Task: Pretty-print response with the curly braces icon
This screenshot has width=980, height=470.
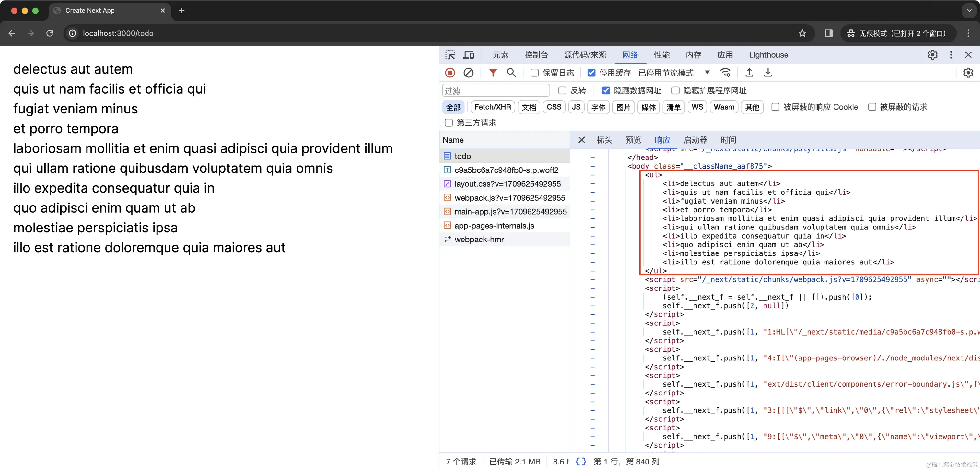Action: tap(580, 462)
